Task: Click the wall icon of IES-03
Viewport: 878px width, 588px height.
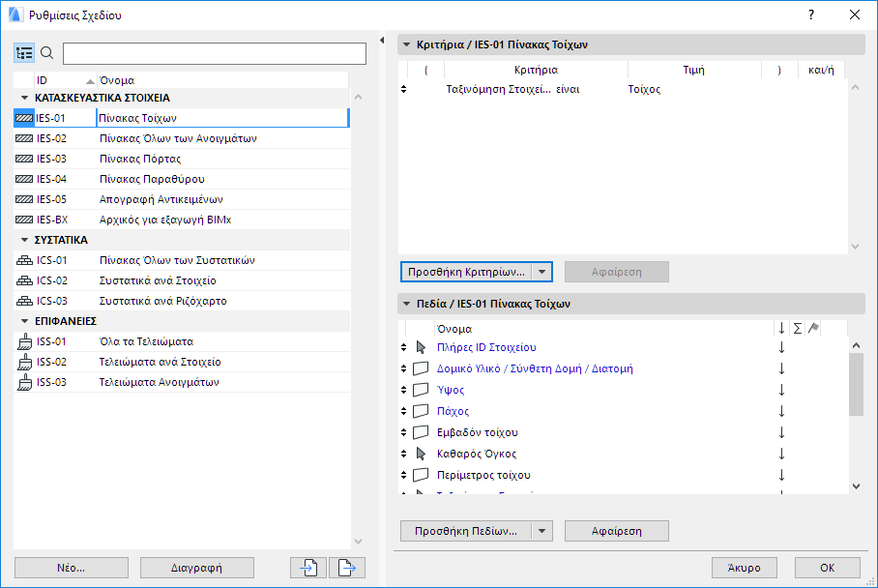Action: tap(25, 159)
